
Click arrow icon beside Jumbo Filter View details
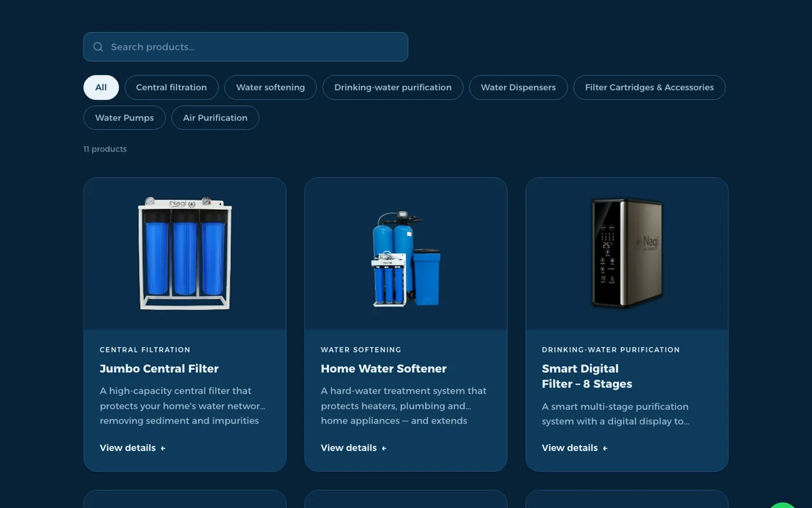(x=163, y=448)
